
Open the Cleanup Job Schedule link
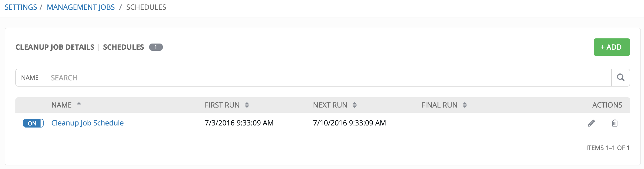87,123
